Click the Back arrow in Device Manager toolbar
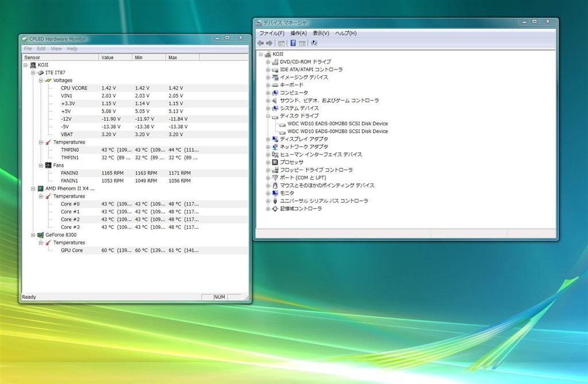 coord(261,43)
